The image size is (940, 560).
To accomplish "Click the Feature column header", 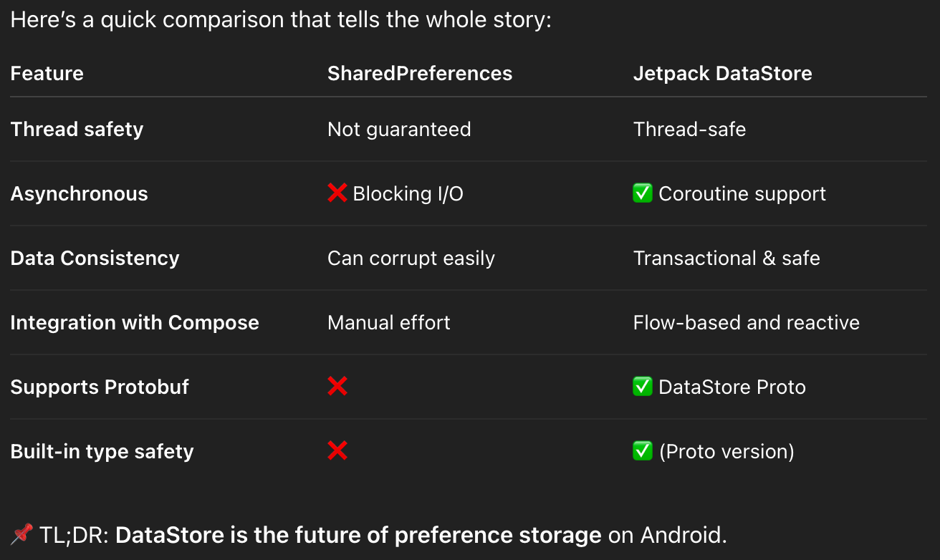I will [47, 73].
